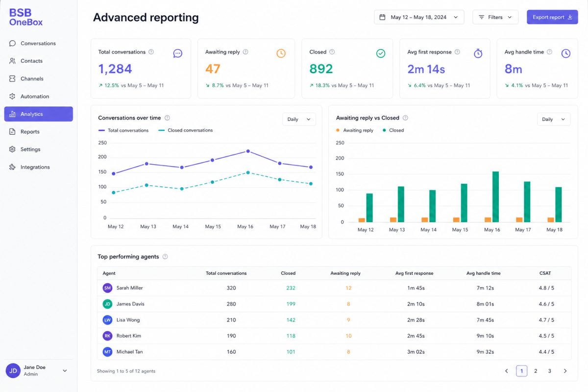Click the BSB OneBox logo
The image size is (588, 392).
[x=26, y=17]
